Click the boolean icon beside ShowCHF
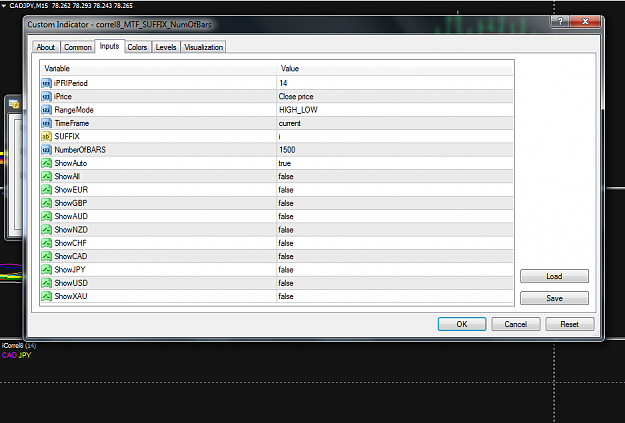This screenshot has width=625, height=423. pyautogui.click(x=47, y=243)
